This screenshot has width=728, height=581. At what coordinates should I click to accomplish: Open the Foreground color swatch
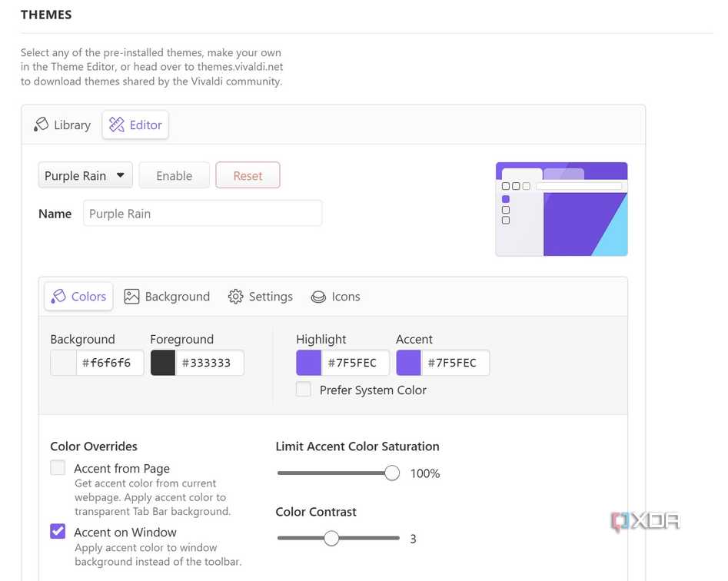(x=163, y=363)
